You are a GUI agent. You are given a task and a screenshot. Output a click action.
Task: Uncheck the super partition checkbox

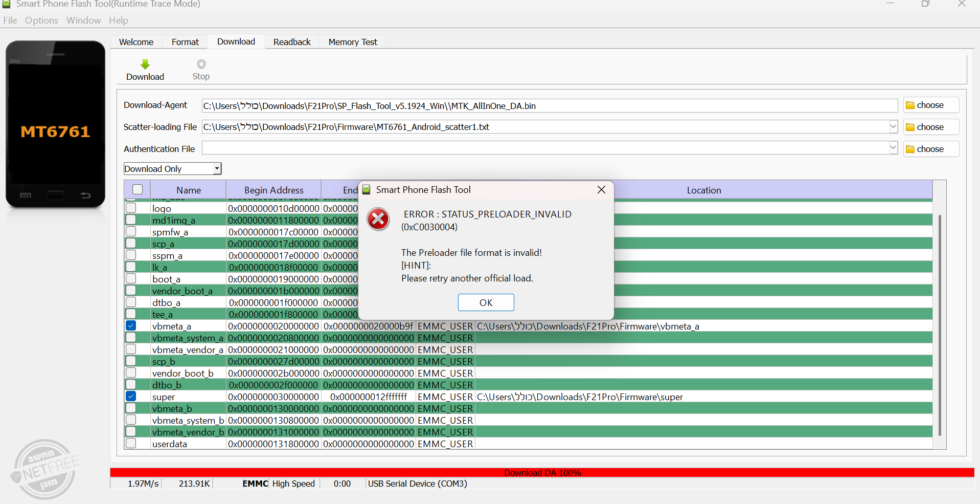coord(131,397)
